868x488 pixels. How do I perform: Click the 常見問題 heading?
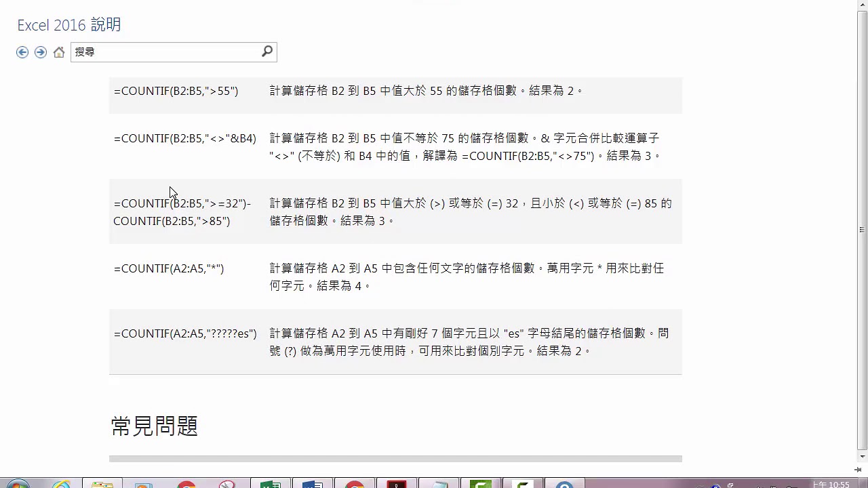pyautogui.click(x=155, y=426)
